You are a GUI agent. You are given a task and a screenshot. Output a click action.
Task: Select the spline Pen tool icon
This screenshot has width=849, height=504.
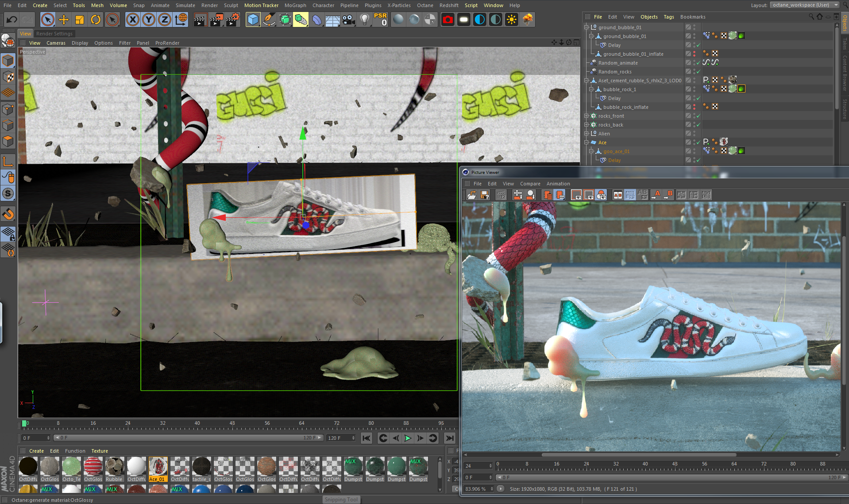[269, 19]
